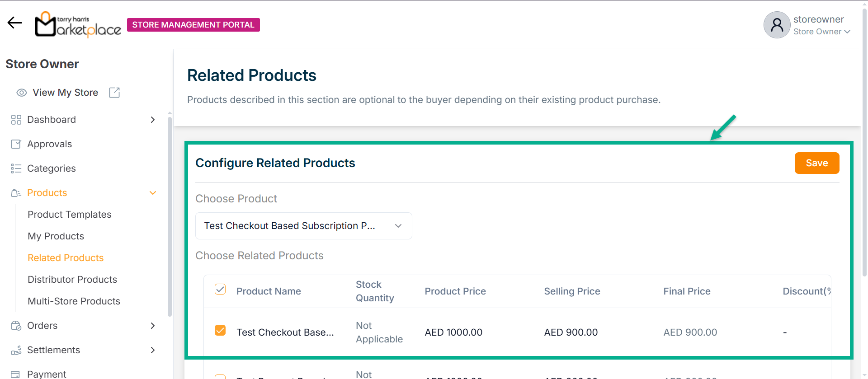Image resolution: width=868 pixels, height=379 pixels.
Task: Toggle select-all checkbox in table header
Action: [x=220, y=290]
